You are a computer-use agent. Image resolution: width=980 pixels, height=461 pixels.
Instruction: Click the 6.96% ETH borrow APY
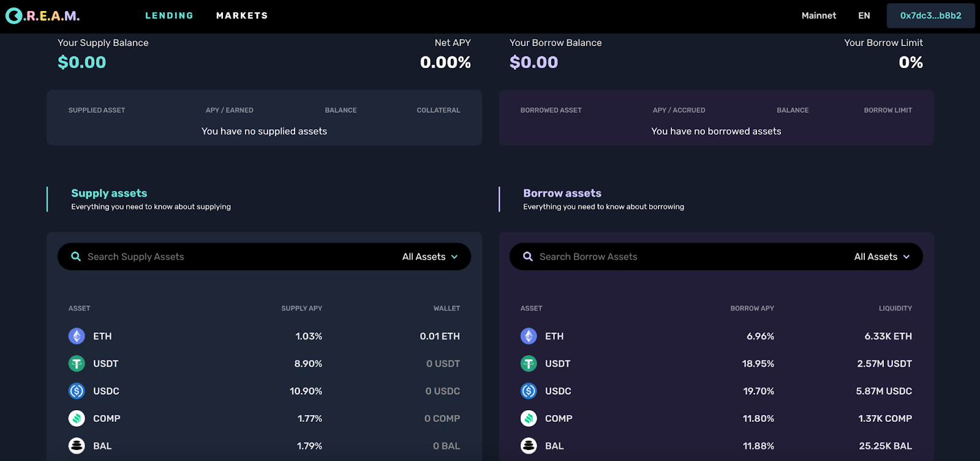click(760, 337)
